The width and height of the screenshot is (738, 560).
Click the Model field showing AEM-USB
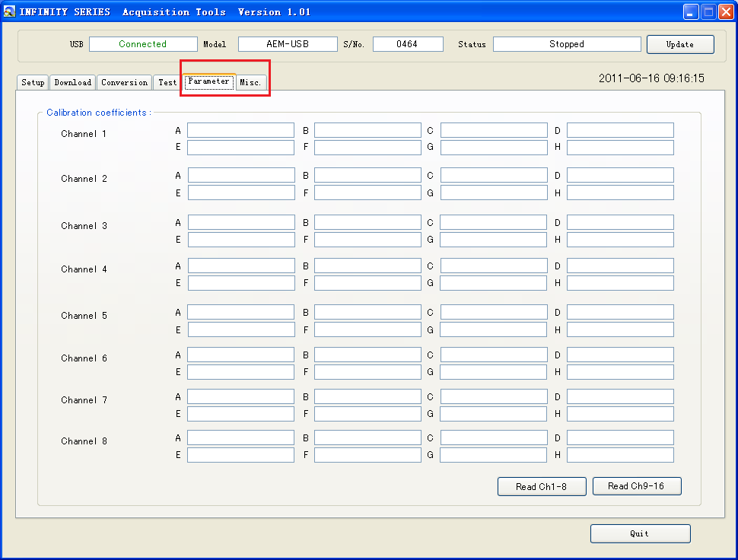click(288, 44)
